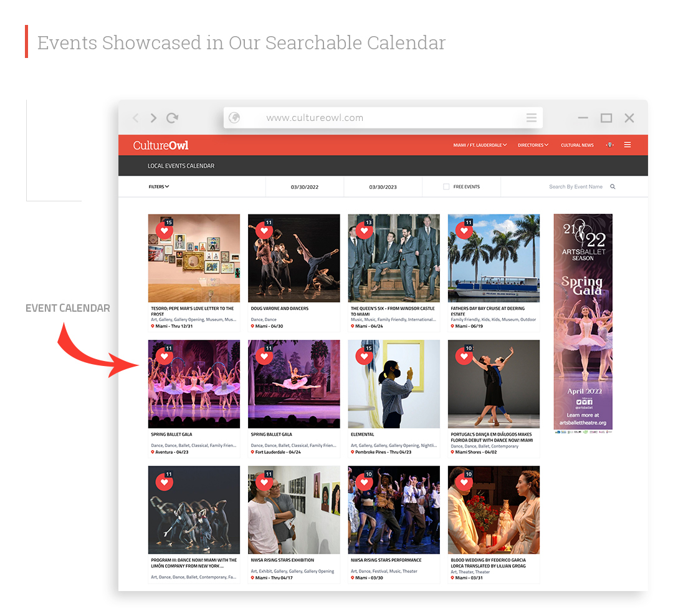Click the CultureOwl logo
Viewport: 673px width, 616px height.
coord(161,145)
